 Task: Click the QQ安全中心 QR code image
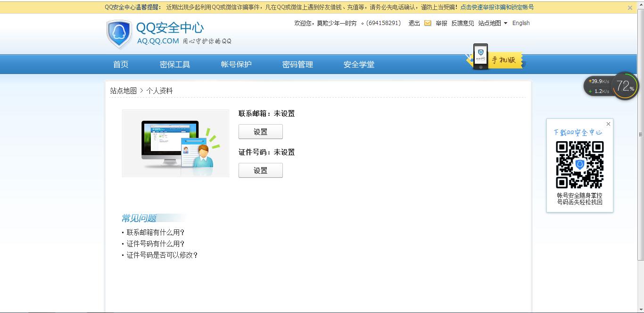tap(580, 165)
